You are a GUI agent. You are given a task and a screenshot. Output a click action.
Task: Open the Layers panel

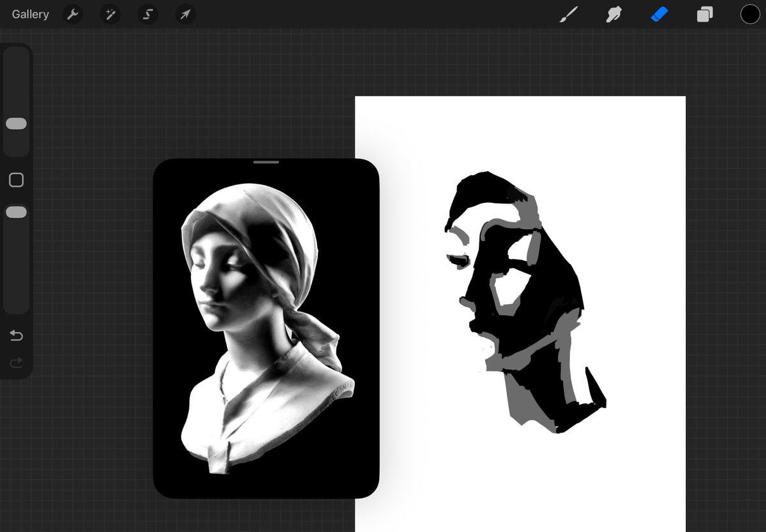(x=705, y=14)
